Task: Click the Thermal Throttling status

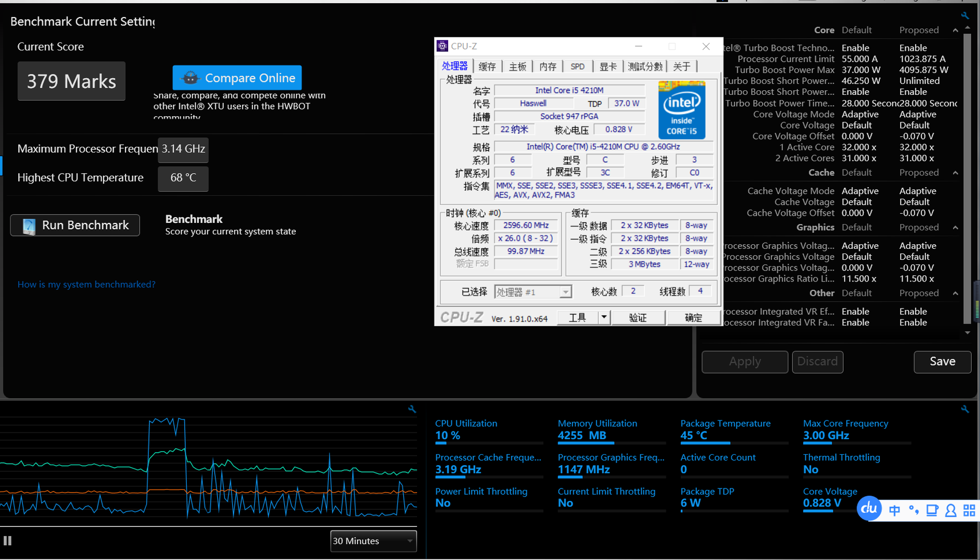Action: click(810, 470)
